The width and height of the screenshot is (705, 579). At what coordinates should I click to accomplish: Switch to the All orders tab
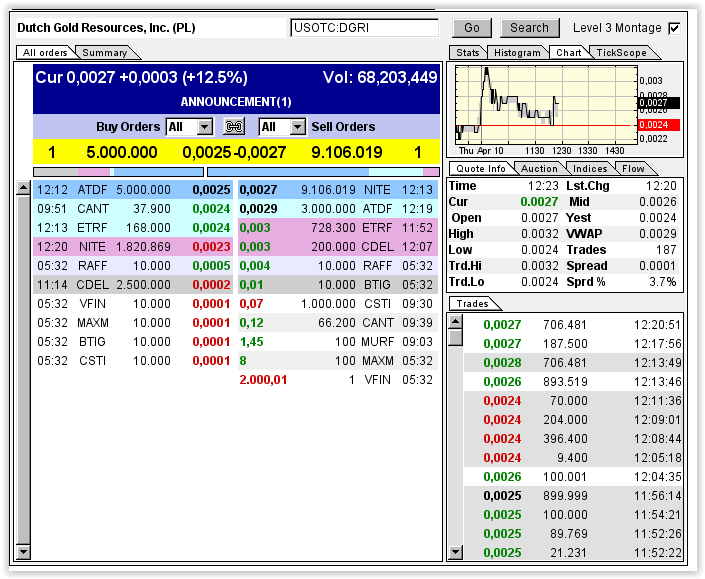point(45,53)
